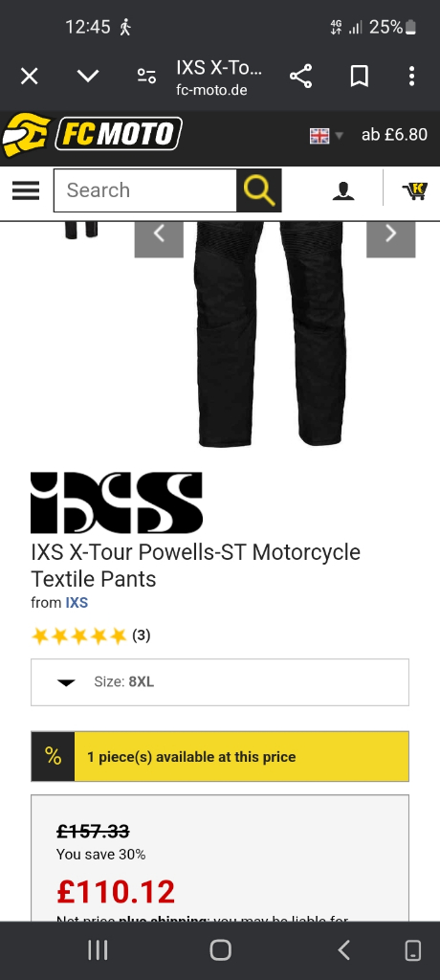
Task: Show previous product image arrow
Action: coord(159,234)
